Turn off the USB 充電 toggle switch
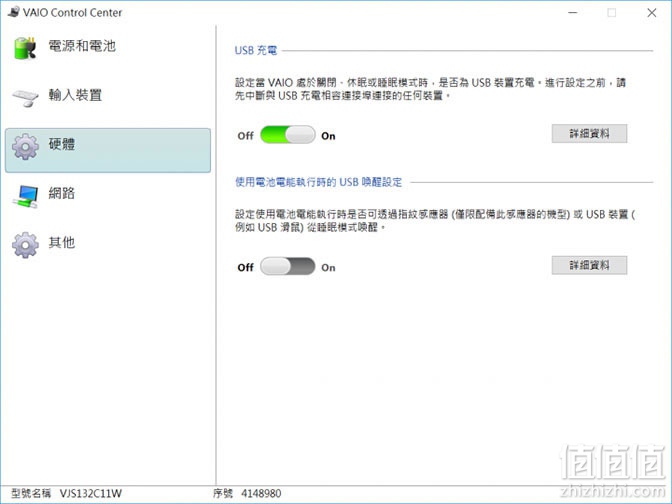The width and height of the screenshot is (672, 504). [x=288, y=135]
